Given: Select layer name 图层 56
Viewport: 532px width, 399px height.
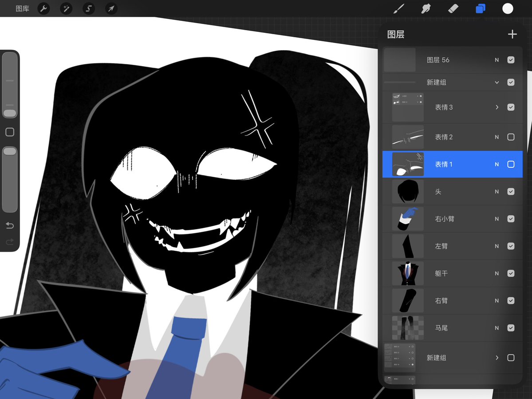Looking at the screenshot, I should point(438,60).
